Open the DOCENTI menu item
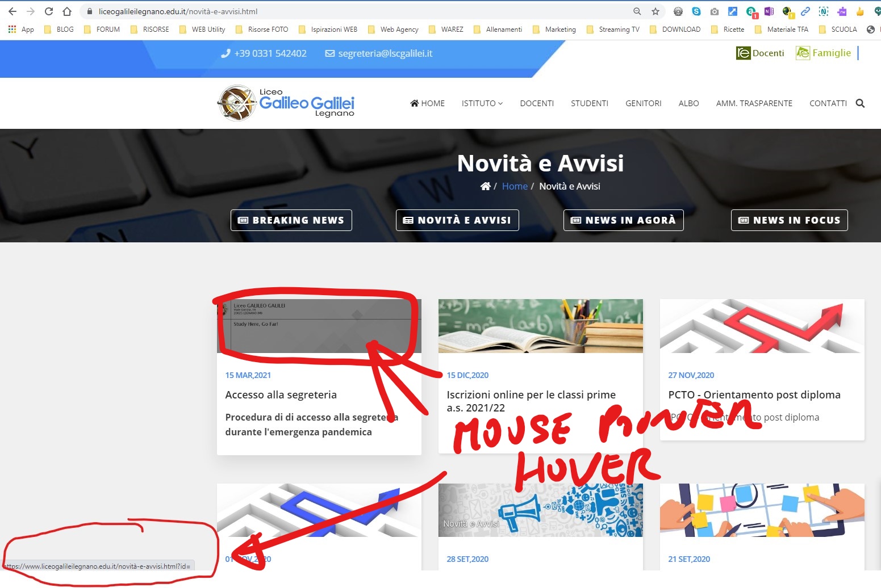Screen dimensions: 881x588 [536, 103]
